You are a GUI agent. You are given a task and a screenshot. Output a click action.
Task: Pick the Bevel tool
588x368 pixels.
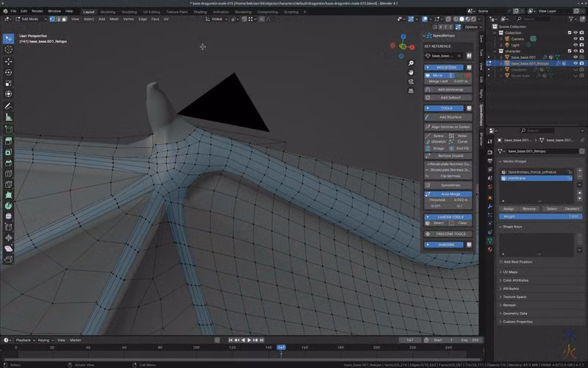click(x=8, y=163)
